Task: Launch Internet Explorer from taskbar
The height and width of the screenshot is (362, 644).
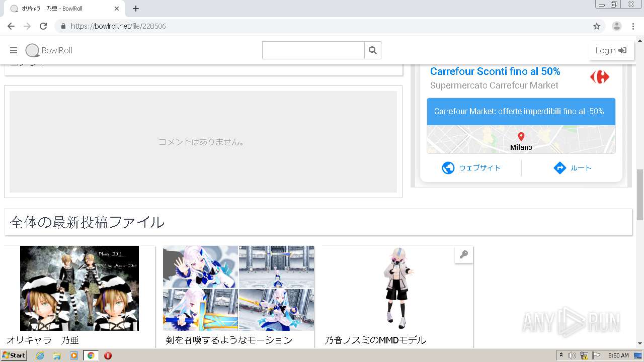Action: coord(40,355)
